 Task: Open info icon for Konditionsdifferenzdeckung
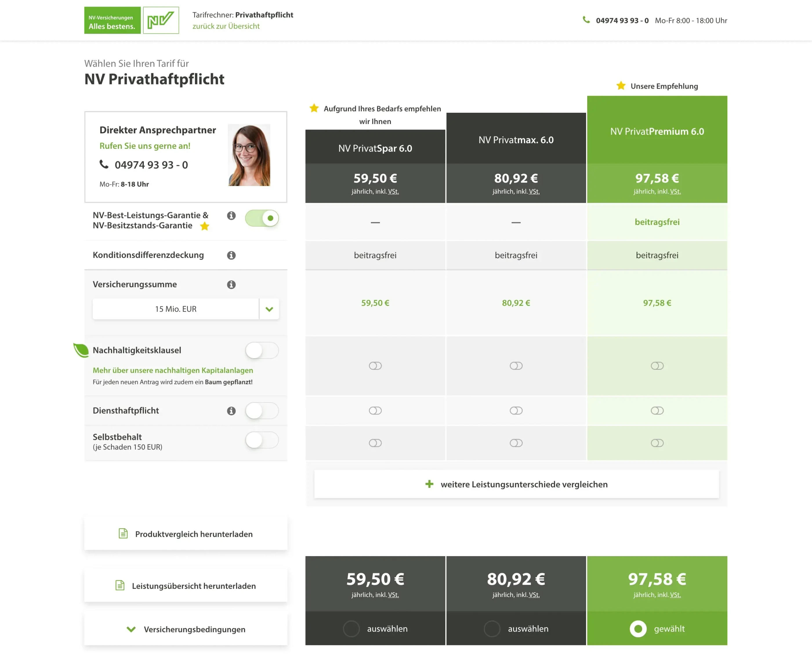click(231, 255)
